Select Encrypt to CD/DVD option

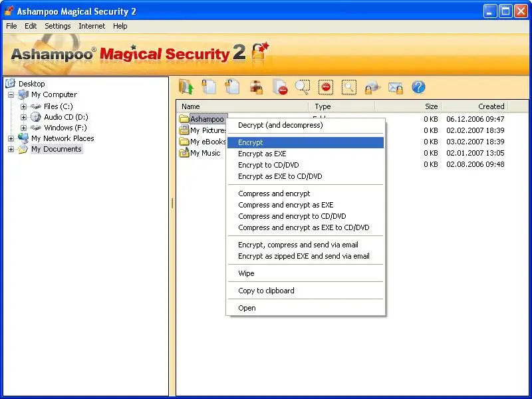click(306, 165)
